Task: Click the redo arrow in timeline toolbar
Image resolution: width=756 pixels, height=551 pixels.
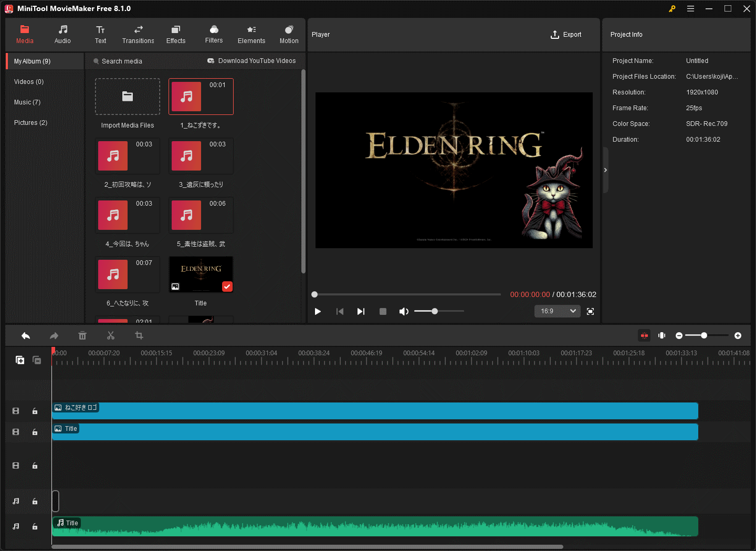Action: coord(54,336)
